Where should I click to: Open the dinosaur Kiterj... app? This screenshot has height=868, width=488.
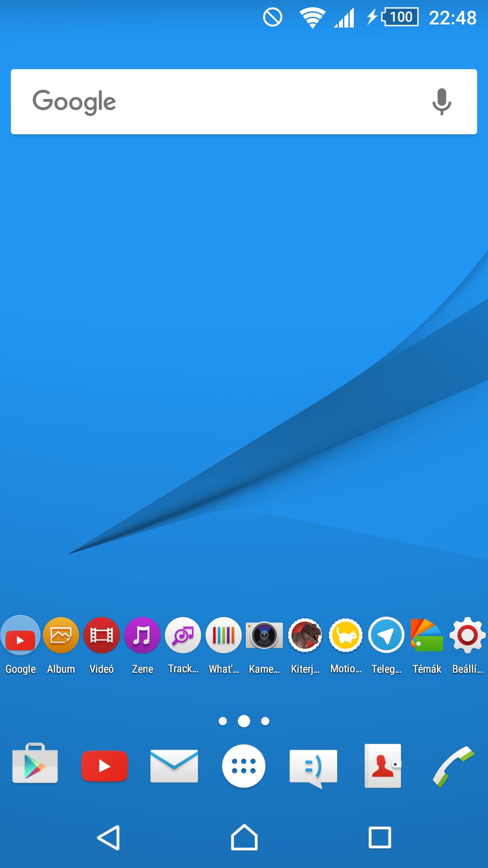(305, 636)
